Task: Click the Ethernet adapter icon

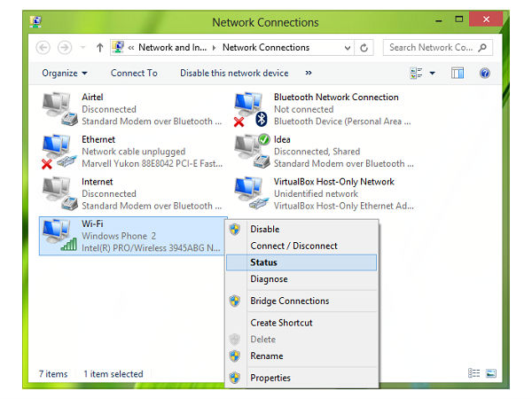Action: pos(59,151)
